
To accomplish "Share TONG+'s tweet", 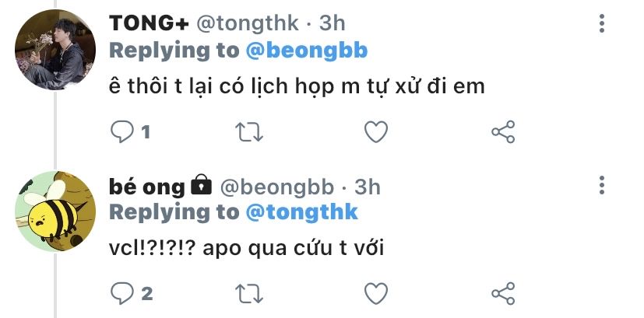I will click(504, 132).
